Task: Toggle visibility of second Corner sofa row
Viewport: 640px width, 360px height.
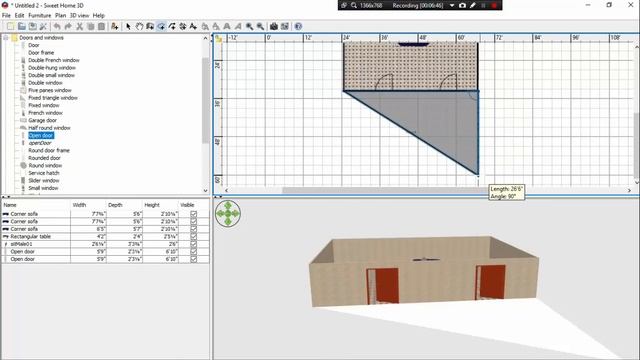Action: 193,221
